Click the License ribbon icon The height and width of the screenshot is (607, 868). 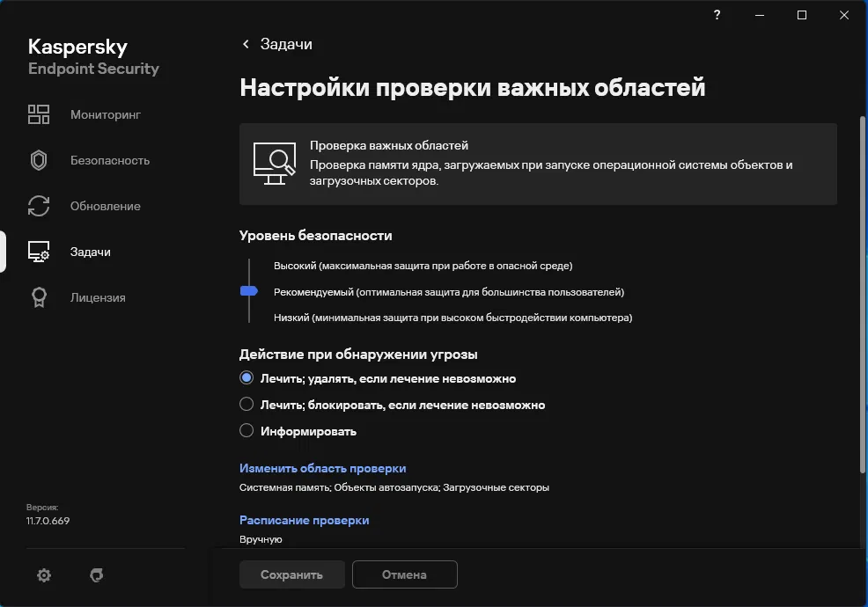click(x=39, y=297)
